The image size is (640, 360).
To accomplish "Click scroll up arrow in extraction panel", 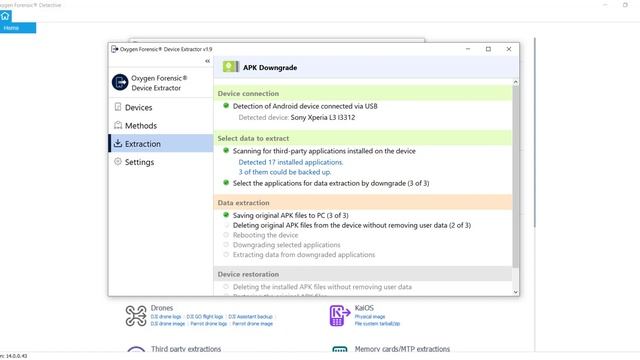I will coord(516,82).
